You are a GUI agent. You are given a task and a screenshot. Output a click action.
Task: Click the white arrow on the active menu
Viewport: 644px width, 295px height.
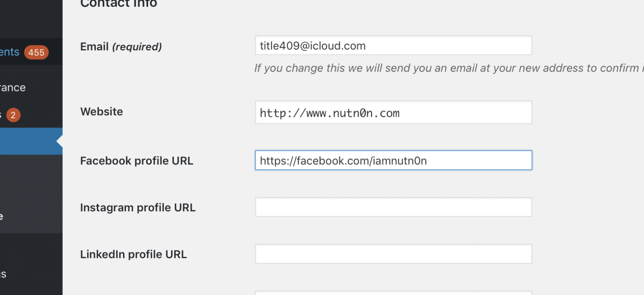click(x=60, y=141)
